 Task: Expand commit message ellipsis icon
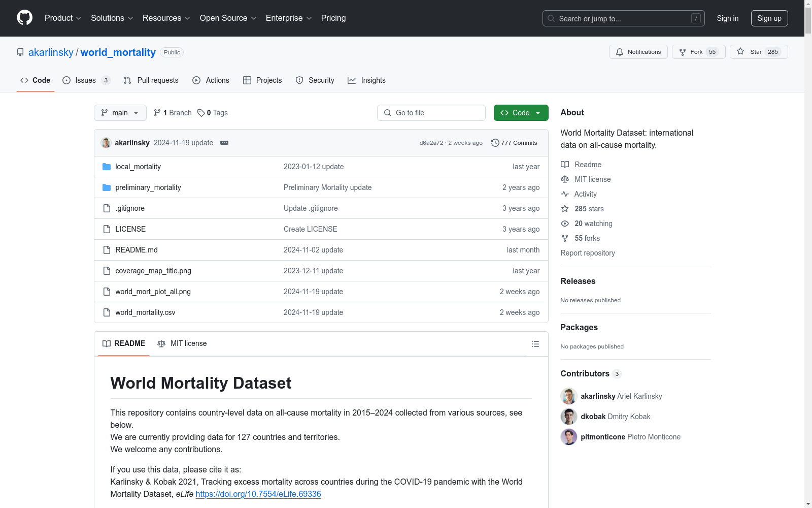224,143
